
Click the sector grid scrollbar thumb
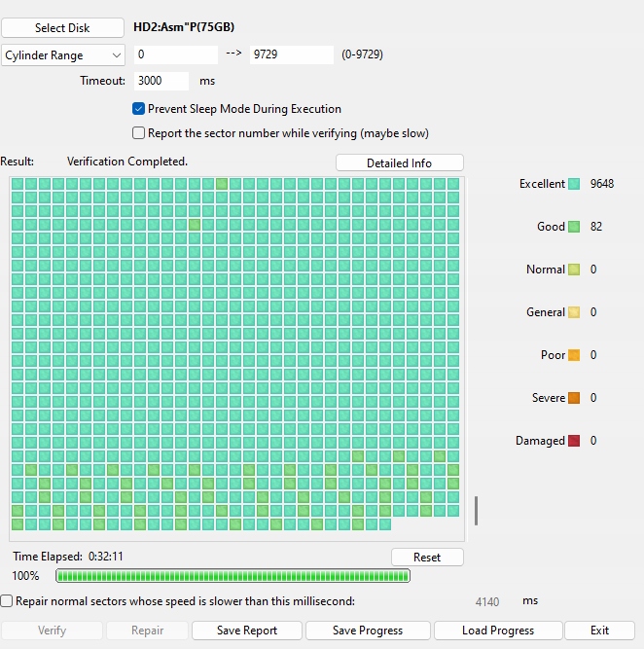(476, 510)
